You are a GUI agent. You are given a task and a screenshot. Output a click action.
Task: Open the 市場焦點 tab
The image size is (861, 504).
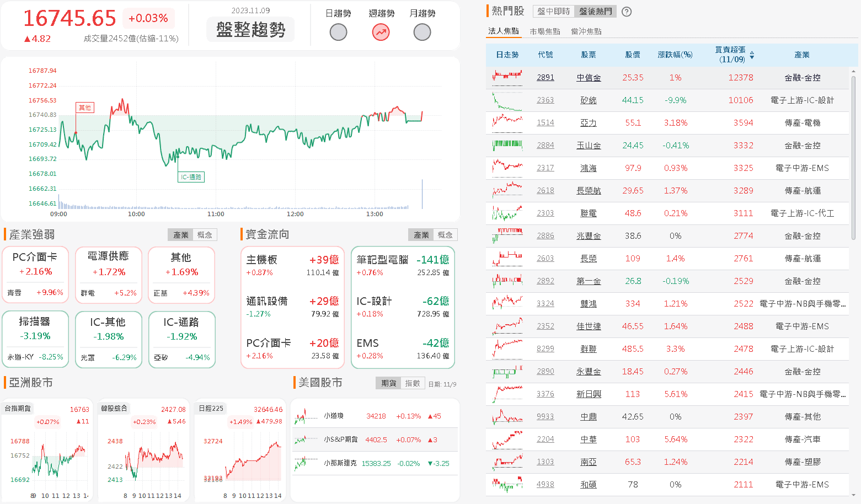pos(545,31)
